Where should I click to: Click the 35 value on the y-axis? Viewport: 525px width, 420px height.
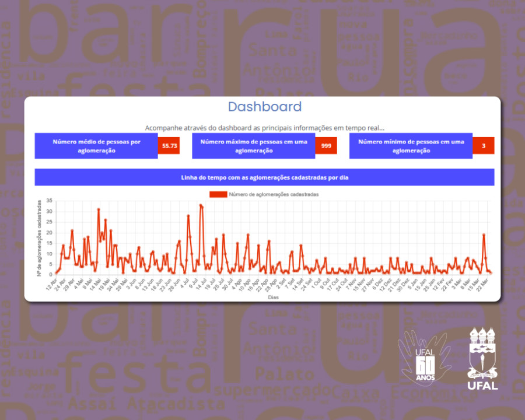click(49, 200)
